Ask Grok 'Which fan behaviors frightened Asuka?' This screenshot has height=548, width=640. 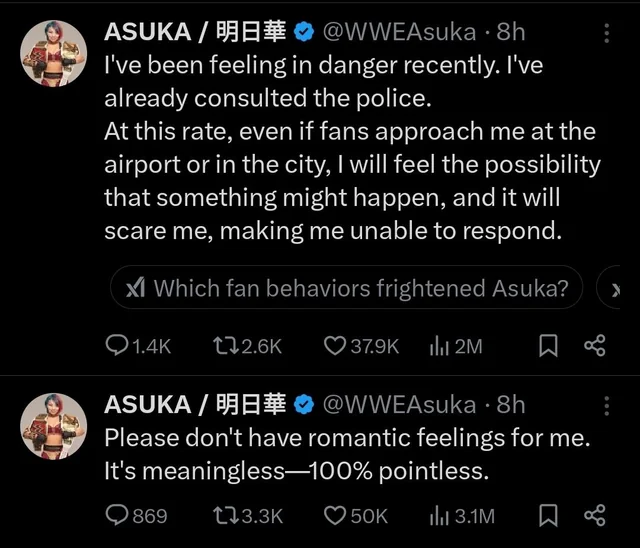coord(347,287)
